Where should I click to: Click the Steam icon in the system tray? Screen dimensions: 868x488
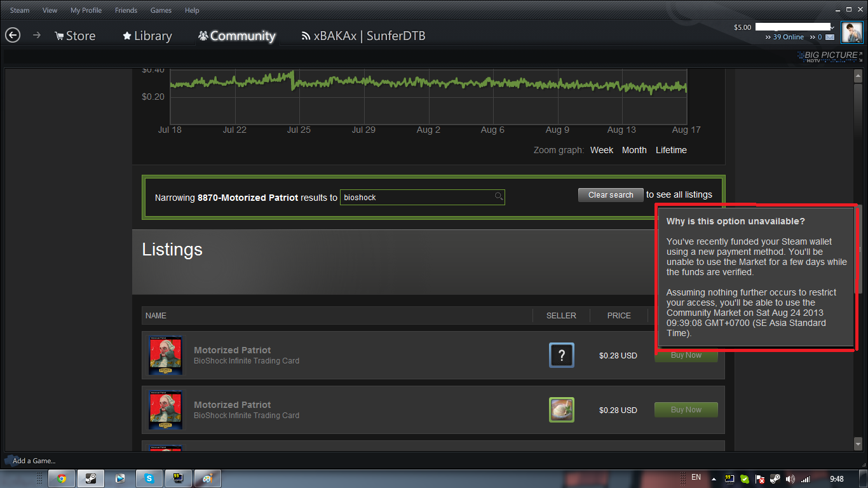click(x=775, y=479)
